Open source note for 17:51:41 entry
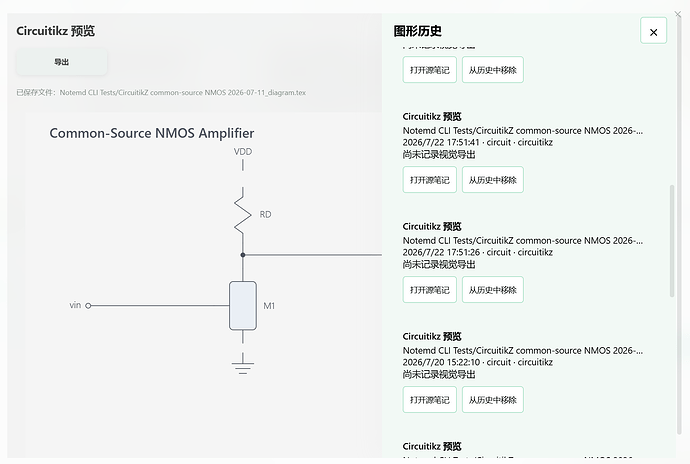Image resolution: width=690 pixels, height=464 pixels. pyautogui.click(x=429, y=180)
